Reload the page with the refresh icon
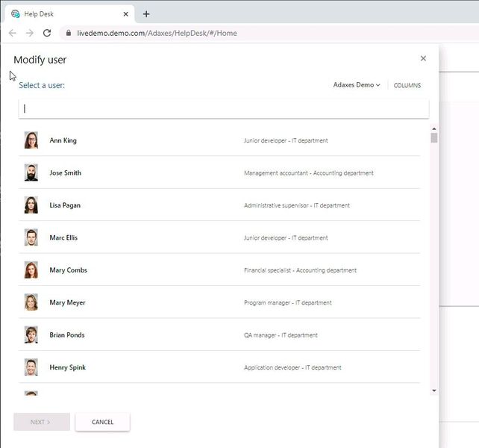The height and width of the screenshot is (448, 479). click(x=47, y=33)
